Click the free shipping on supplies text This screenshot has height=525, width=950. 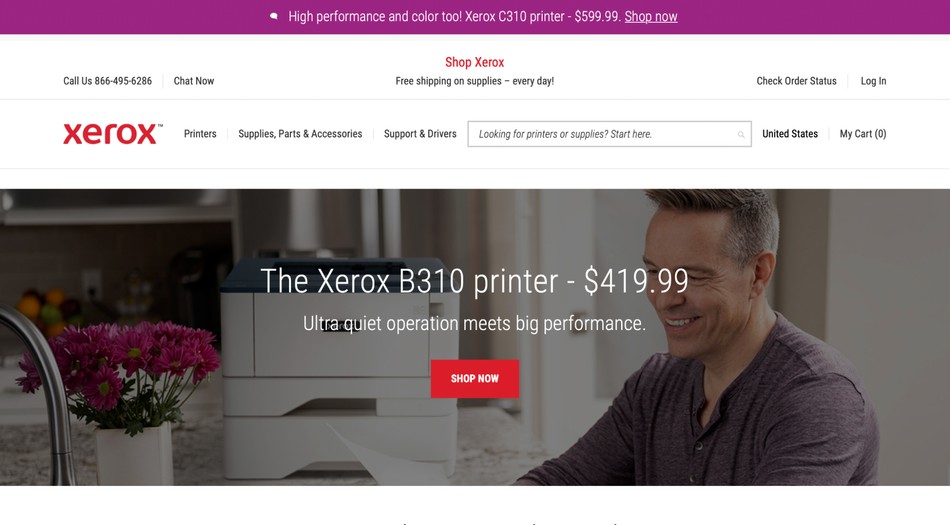(474, 81)
